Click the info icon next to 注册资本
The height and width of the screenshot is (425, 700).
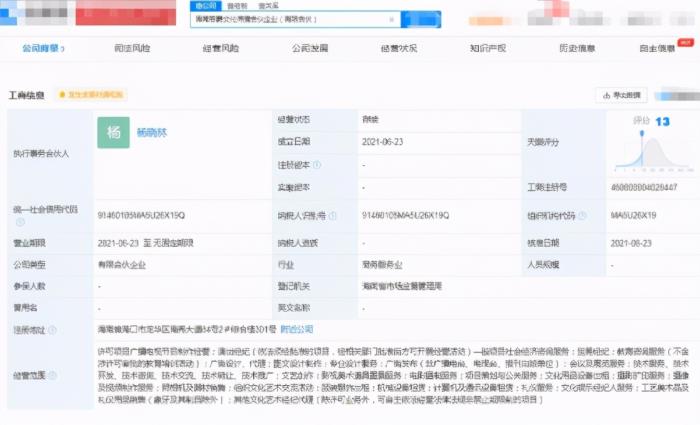pyautogui.click(x=317, y=164)
